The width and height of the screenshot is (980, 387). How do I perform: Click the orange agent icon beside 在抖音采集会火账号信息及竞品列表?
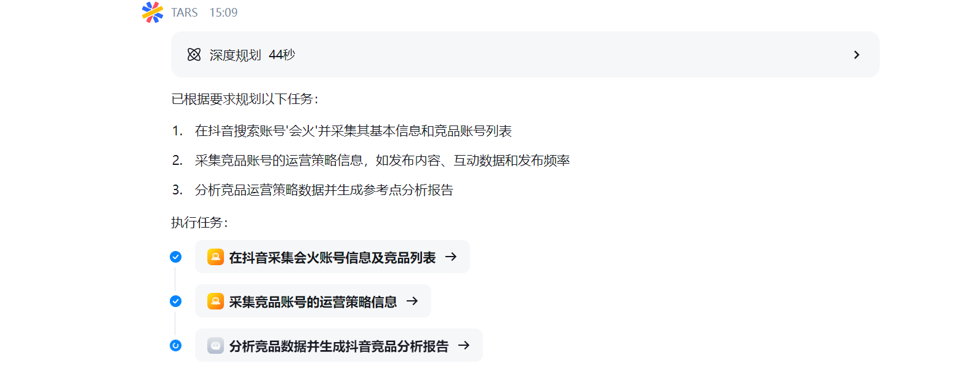tap(215, 257)
